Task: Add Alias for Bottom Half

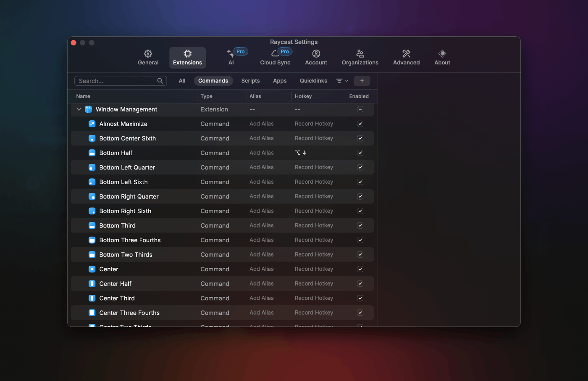Action: (261, 153)
